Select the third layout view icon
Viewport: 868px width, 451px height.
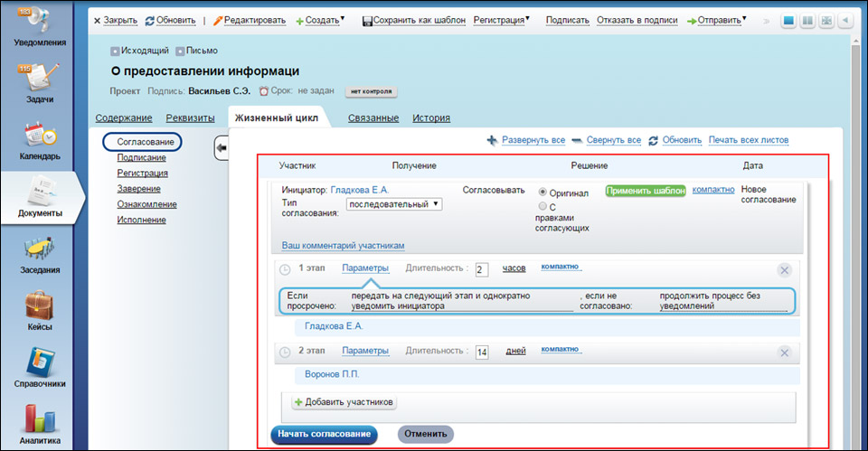click(826, 21)
